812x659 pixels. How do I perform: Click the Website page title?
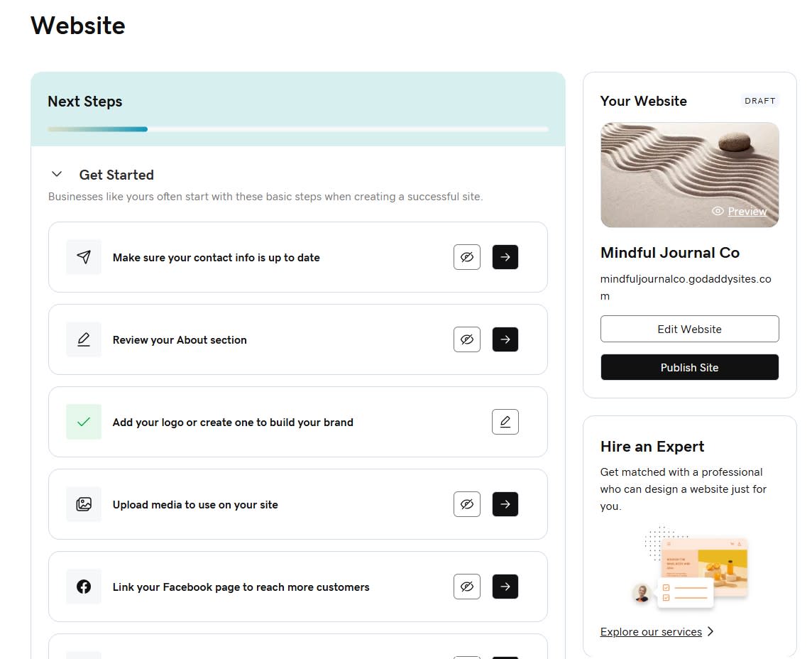pos(77,26)
